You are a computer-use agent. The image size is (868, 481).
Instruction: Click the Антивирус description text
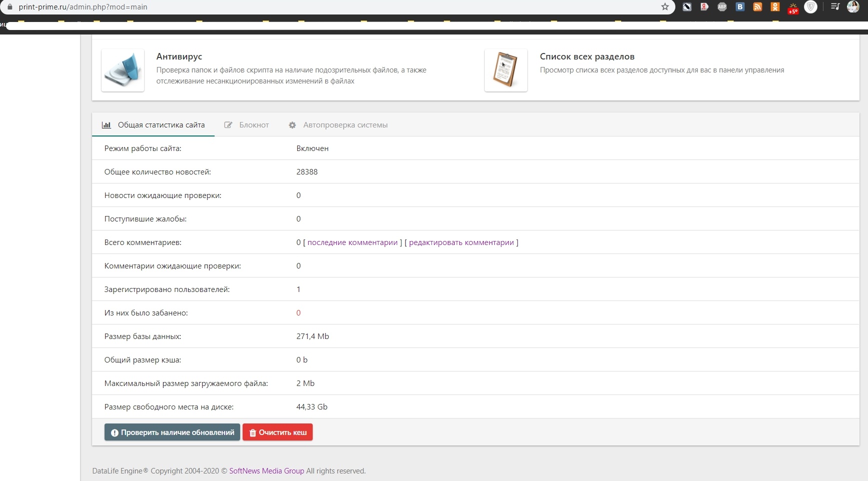pyautogui.click(x=291, y=75)
